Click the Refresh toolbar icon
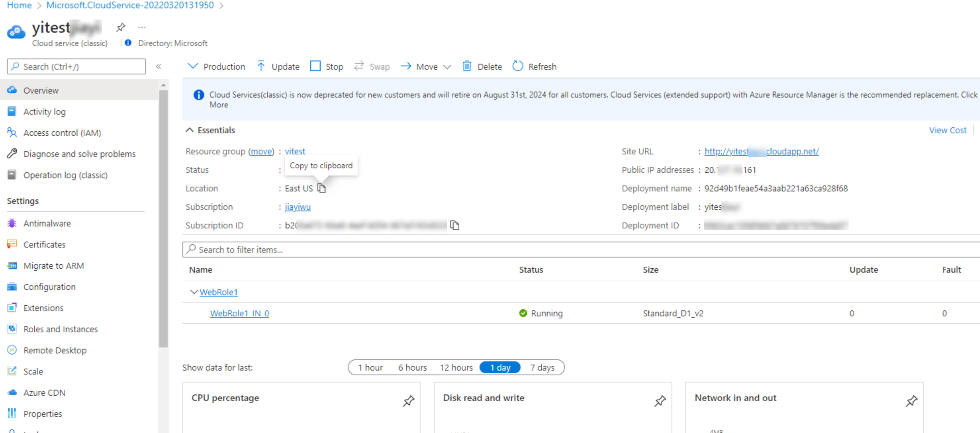The height and width of the screenshot is (433, 980). tap(518, 66)
